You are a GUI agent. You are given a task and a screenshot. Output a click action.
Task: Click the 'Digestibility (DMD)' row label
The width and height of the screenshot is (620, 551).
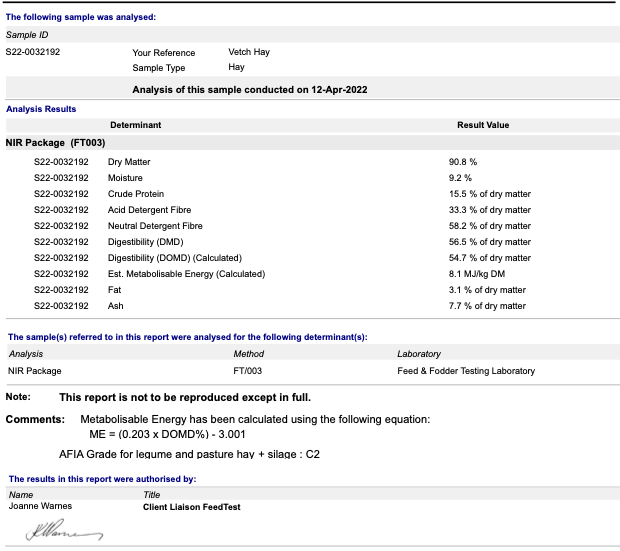(x=147, y=242)
